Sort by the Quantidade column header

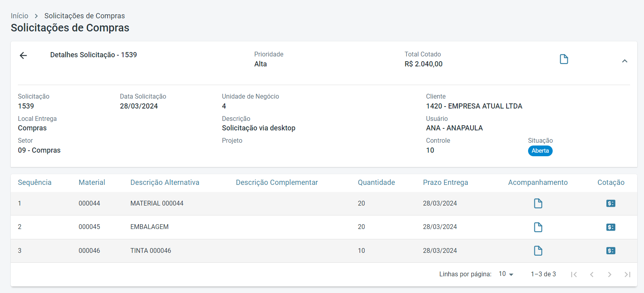click(376, 182)
